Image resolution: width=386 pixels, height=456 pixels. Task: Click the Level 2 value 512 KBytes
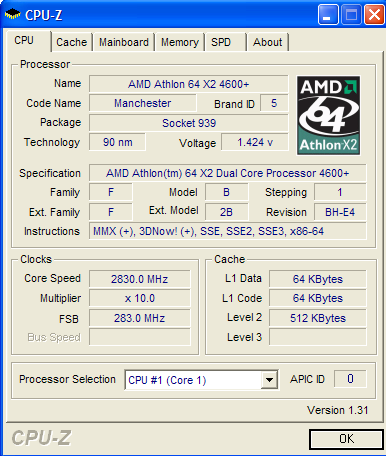point(318,318)
